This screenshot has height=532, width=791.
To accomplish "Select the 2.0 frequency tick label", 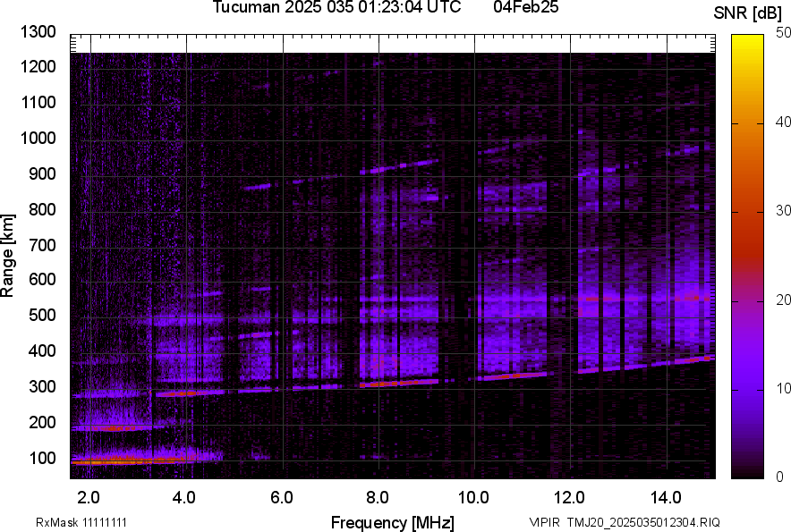I will 88,497.
